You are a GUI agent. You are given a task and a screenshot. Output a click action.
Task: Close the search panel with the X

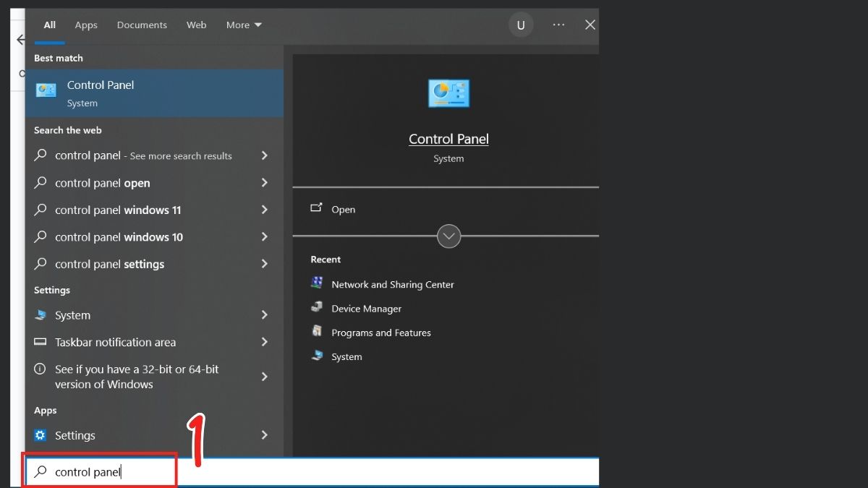tap(590, 25)
